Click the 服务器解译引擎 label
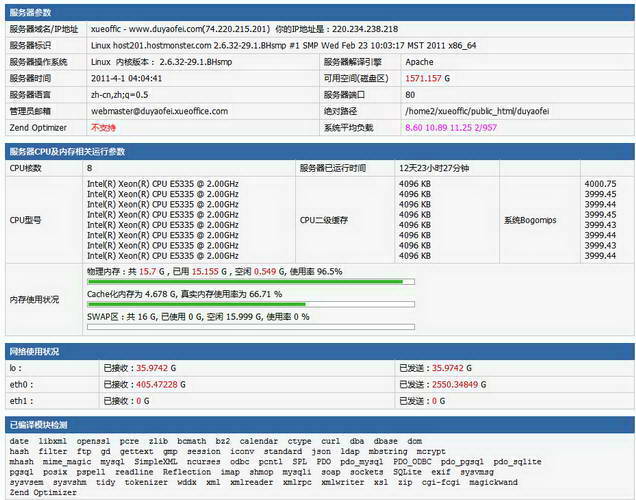 [x=352, y=62]
